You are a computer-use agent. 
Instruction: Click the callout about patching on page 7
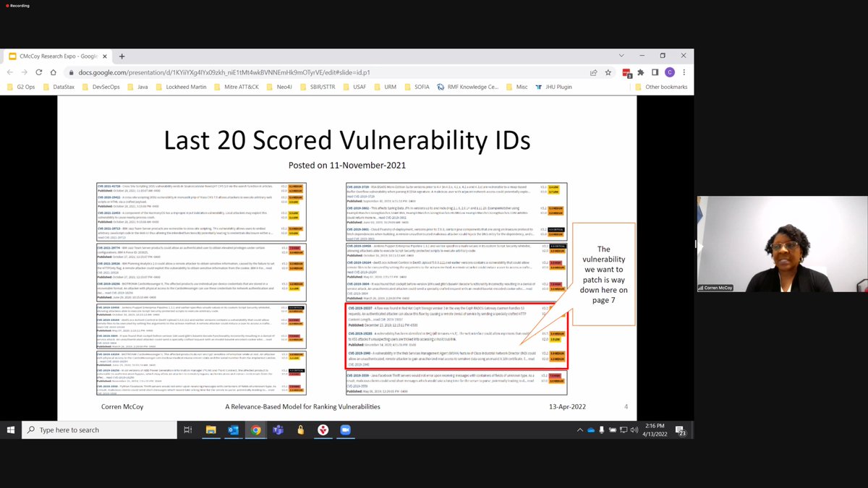[x=603, y=274]
